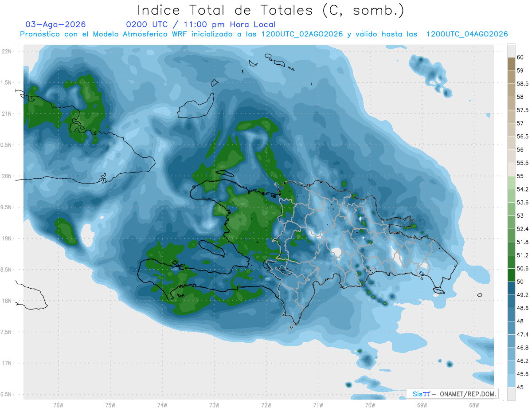This screenshot has height=411, width=532.
Task: Click the colorbar value '58.5'
Action: tap(523, 83)
